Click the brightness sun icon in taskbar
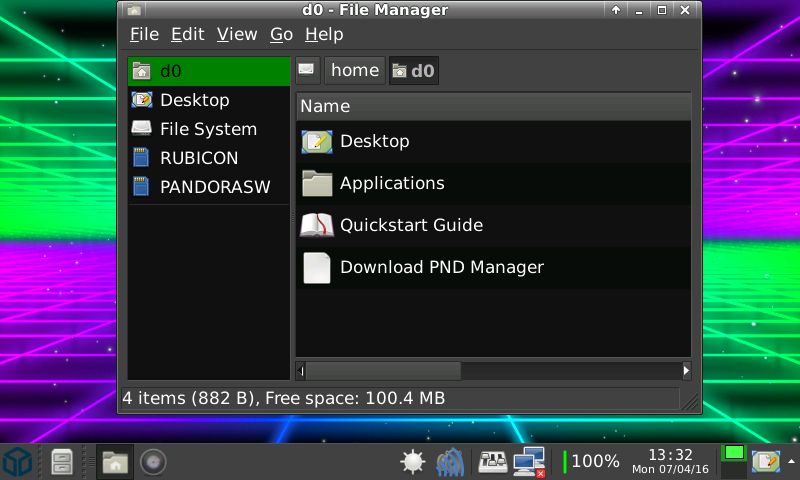Screen dimensions: 800x480 point(412,461)
